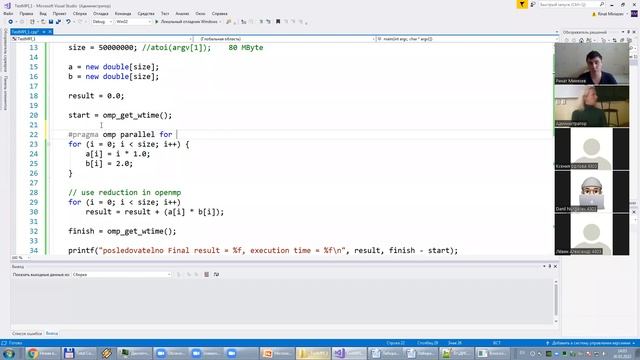
Task: Open the Debug configuration dropdown
Action: [102, 22]
